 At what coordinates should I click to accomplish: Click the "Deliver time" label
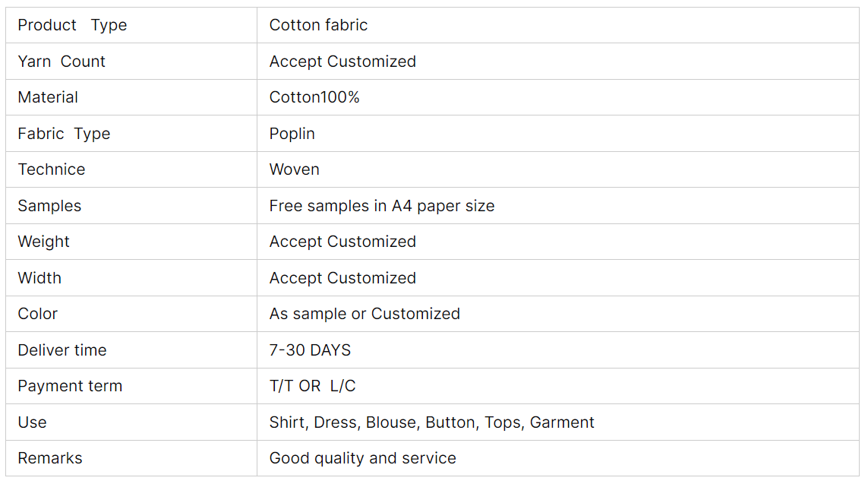click(62, 350)
